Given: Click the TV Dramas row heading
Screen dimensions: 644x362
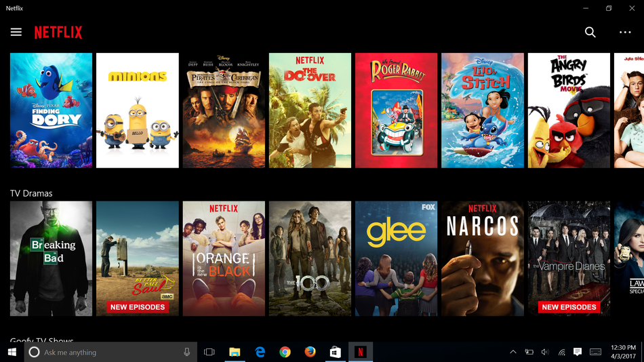Looking at the screenshot, I should click(31, 193).
